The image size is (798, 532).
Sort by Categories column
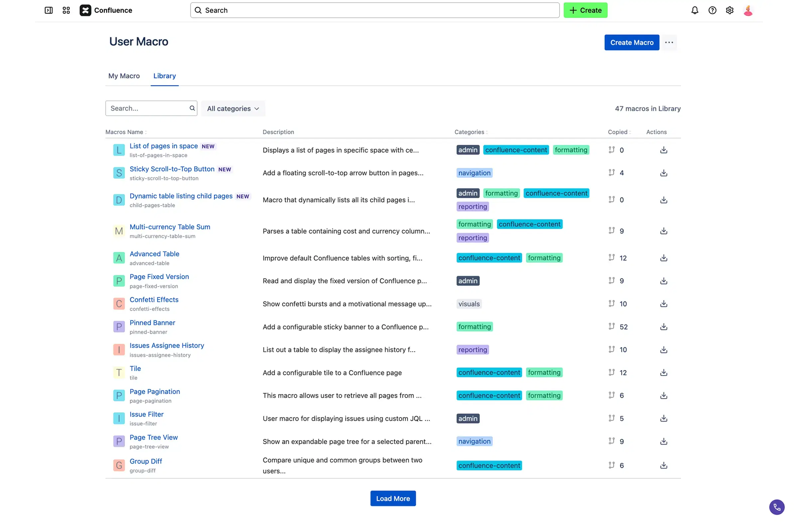tap(471, 132)
